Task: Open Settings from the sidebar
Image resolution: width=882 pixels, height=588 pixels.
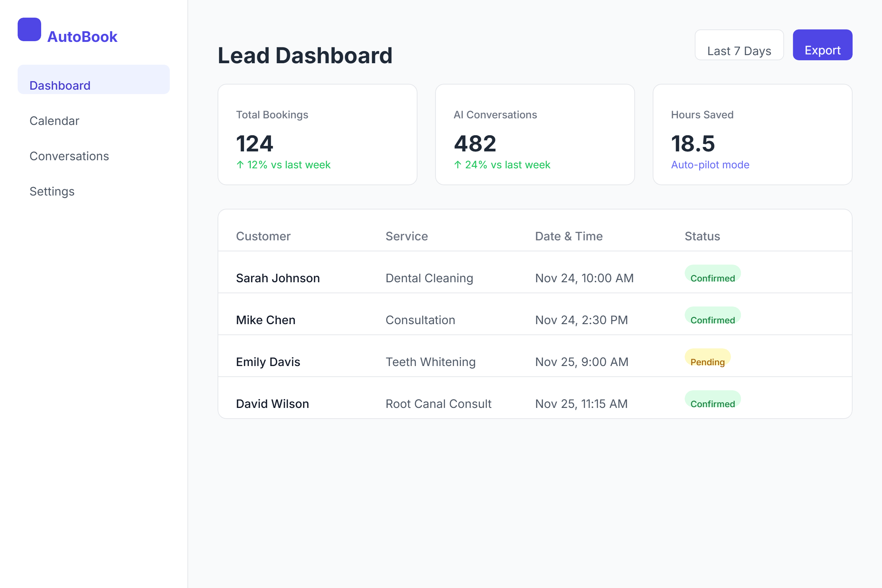Action: click(x=52, y=191)
